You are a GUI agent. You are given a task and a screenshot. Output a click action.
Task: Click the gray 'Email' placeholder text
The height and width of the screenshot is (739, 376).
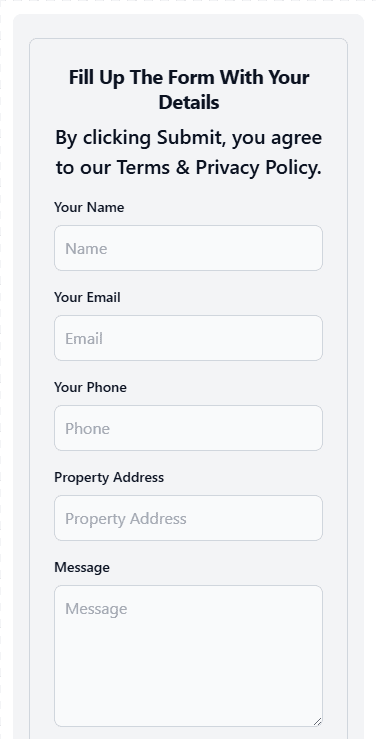pyautogui.click(x=84, y=338)
